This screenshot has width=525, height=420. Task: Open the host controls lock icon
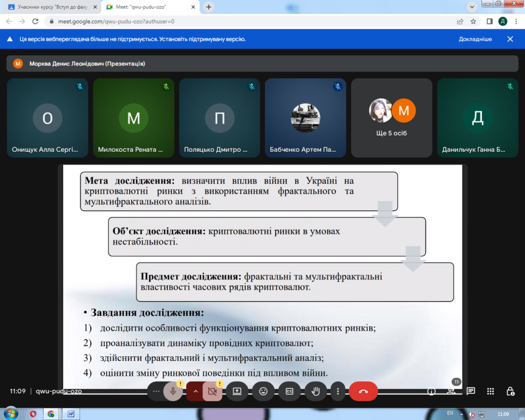[x=510, y=391]
